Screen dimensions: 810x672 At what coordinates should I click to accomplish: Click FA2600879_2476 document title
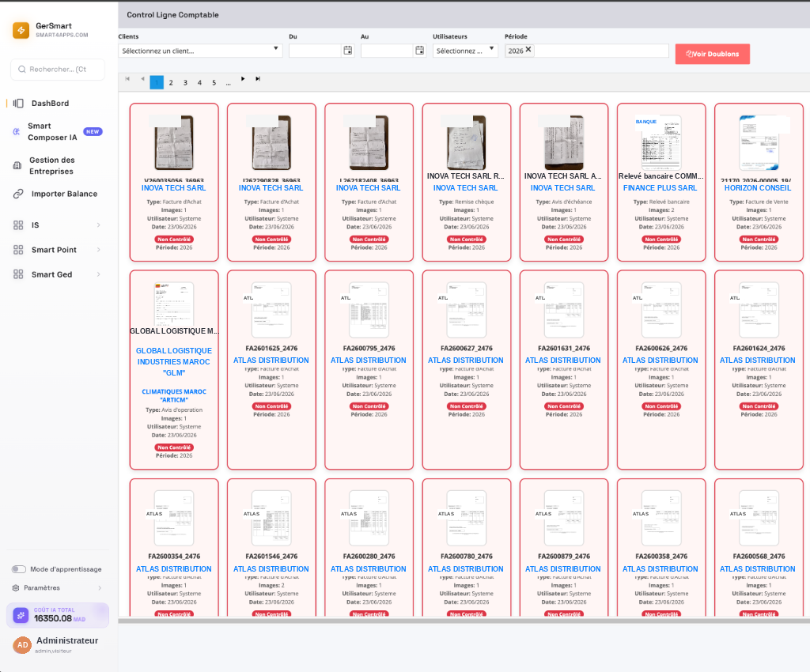(563, 557)
